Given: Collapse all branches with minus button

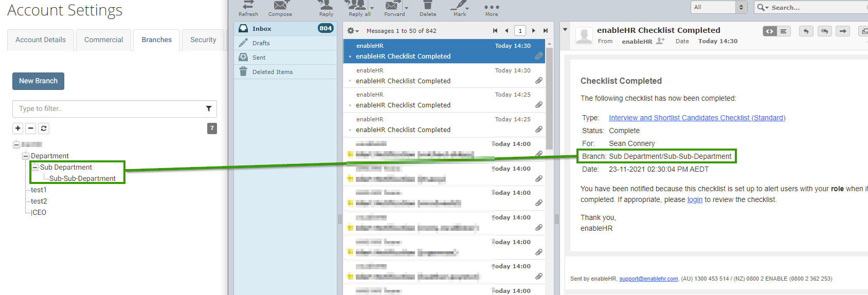Looking at the screenshot, I should 31,128.
